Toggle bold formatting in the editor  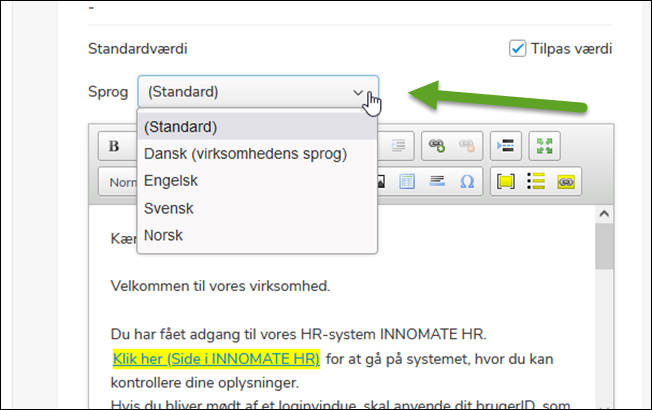pos(114,146)
